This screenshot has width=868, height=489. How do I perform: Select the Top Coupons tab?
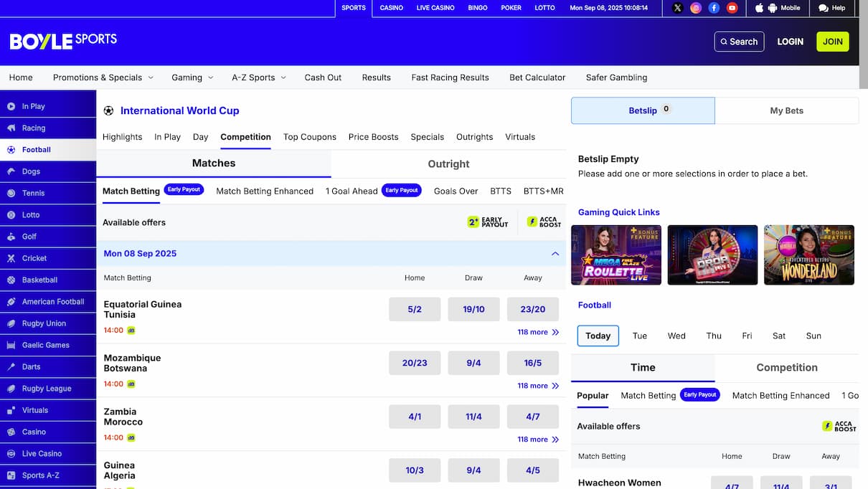(310, 137)
